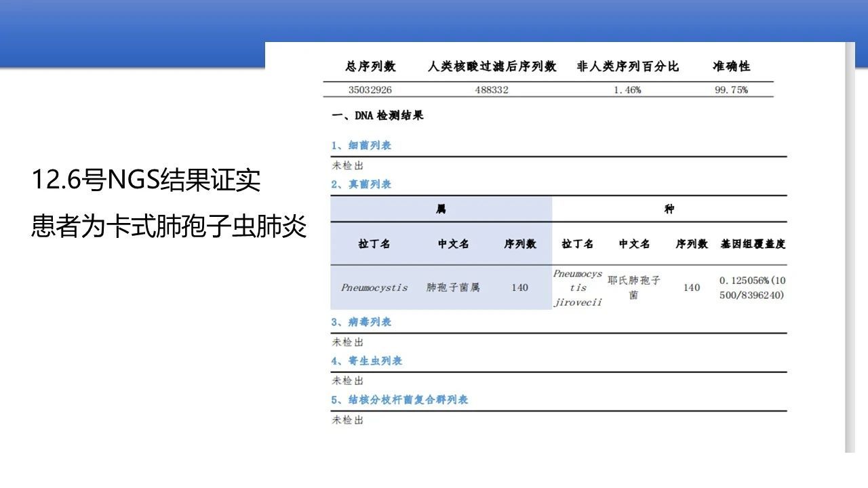Click '拉丁名' in the species columns
868x488 pixels.
tap(578, 244)
